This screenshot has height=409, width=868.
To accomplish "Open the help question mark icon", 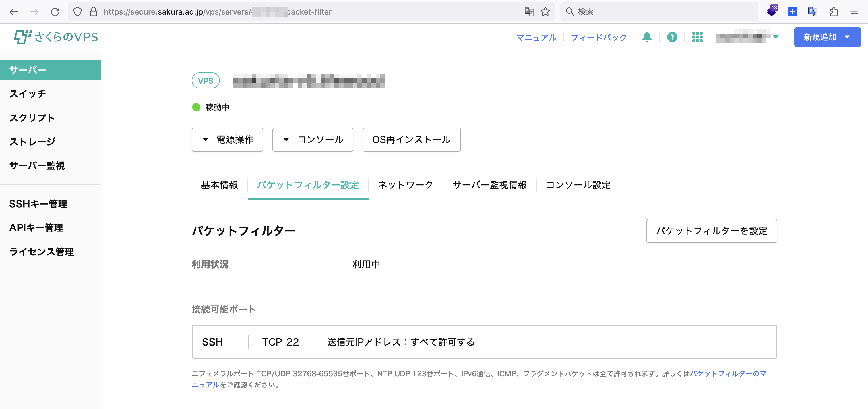I will (672, 37).
